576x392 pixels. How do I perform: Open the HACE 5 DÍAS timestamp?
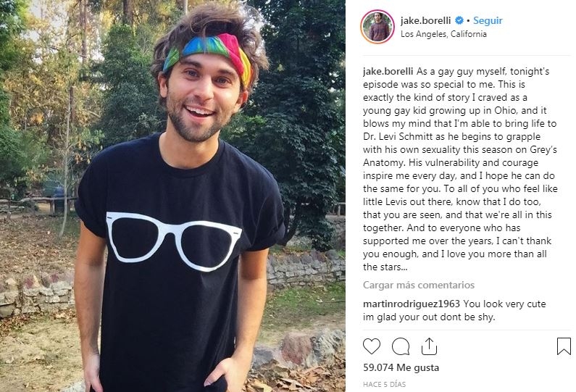[384, 384]
